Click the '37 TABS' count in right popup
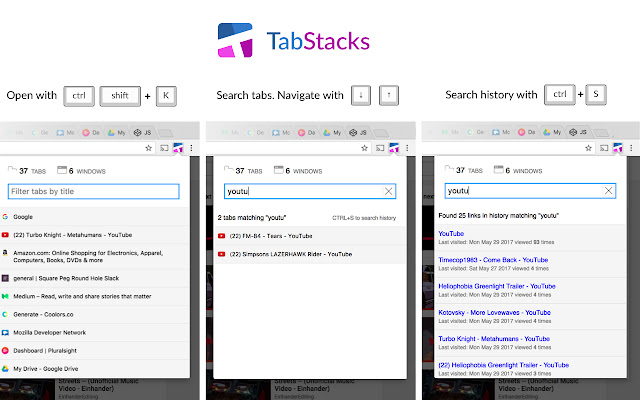 point(463,170)
